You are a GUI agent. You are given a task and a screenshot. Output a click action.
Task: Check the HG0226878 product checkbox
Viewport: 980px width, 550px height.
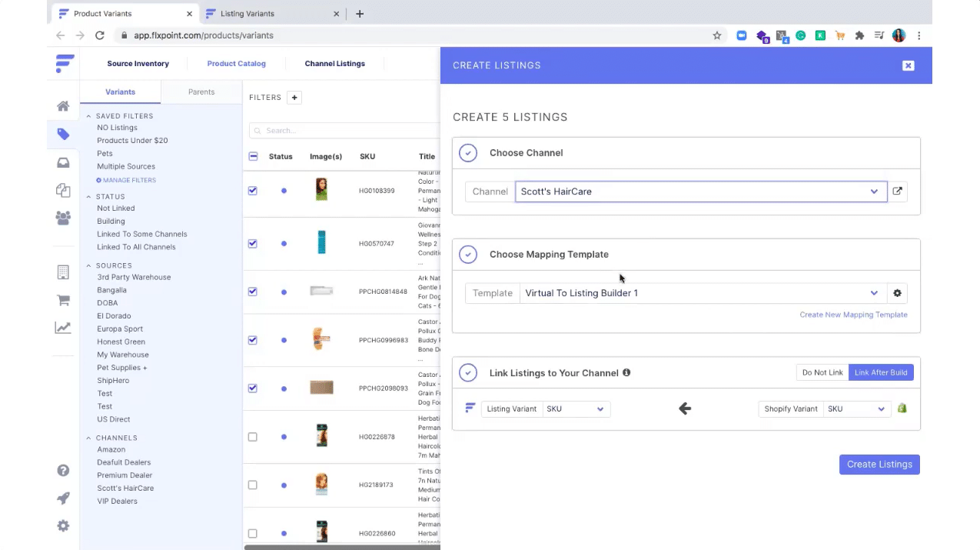(x=253, y=437)
